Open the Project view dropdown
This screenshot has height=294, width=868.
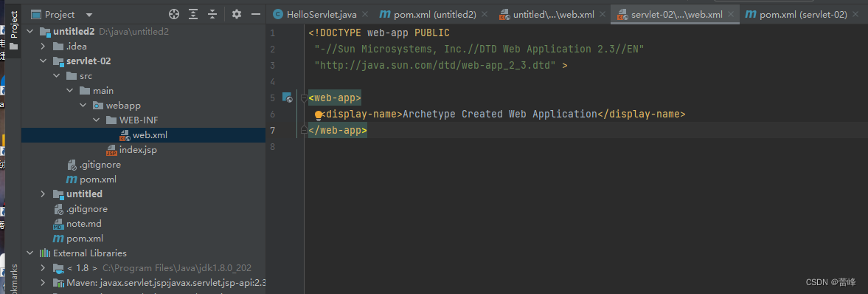(x=90, y=15)
